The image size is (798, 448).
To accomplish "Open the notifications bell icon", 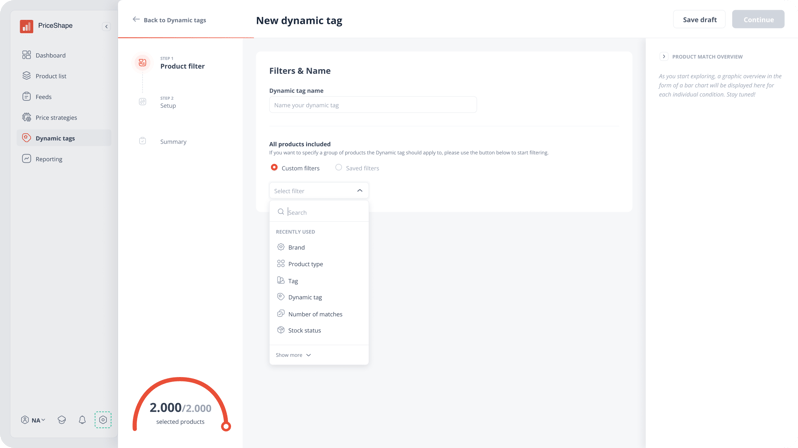I will pyautogui.click(x=82, y=420).
